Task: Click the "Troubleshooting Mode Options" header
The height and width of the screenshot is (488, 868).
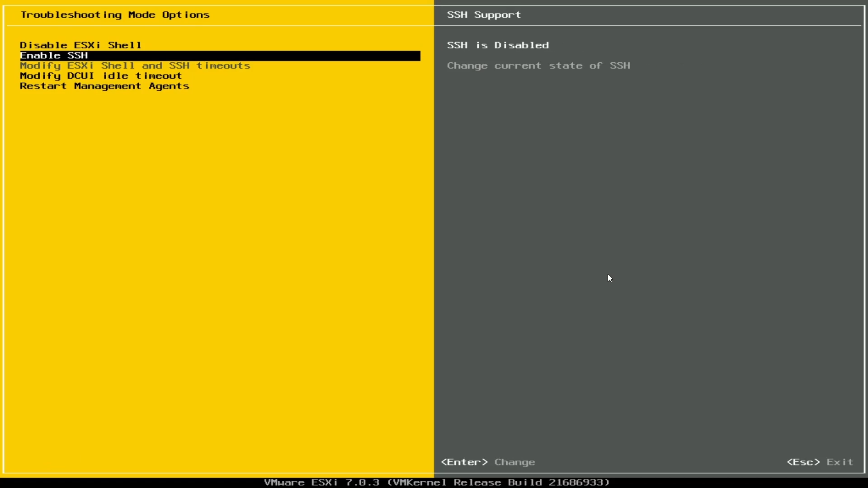Action: 115,14
